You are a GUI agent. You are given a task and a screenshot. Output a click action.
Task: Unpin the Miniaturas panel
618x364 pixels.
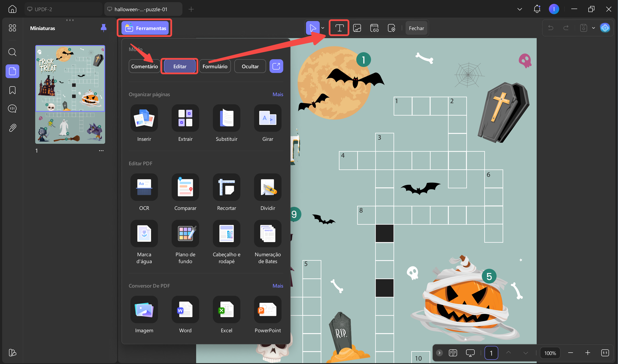pyautogui.click(x=103, y=28)
